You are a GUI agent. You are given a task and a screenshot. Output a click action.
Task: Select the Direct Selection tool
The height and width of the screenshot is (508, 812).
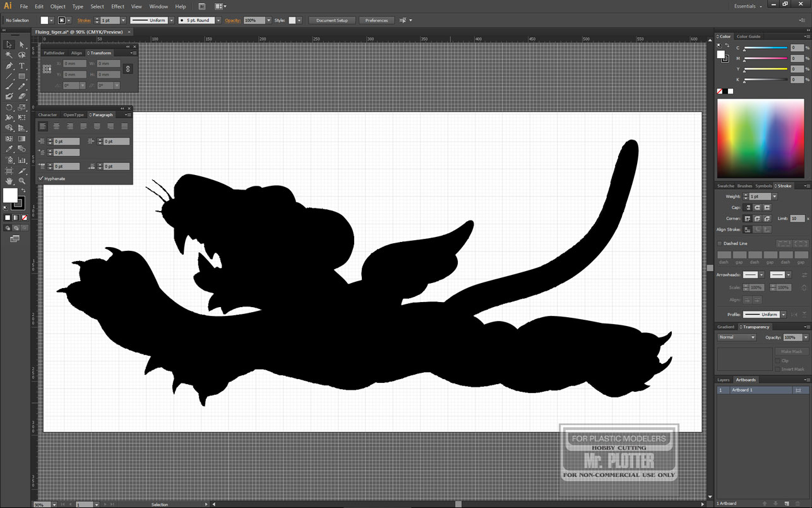pos(21,45)
